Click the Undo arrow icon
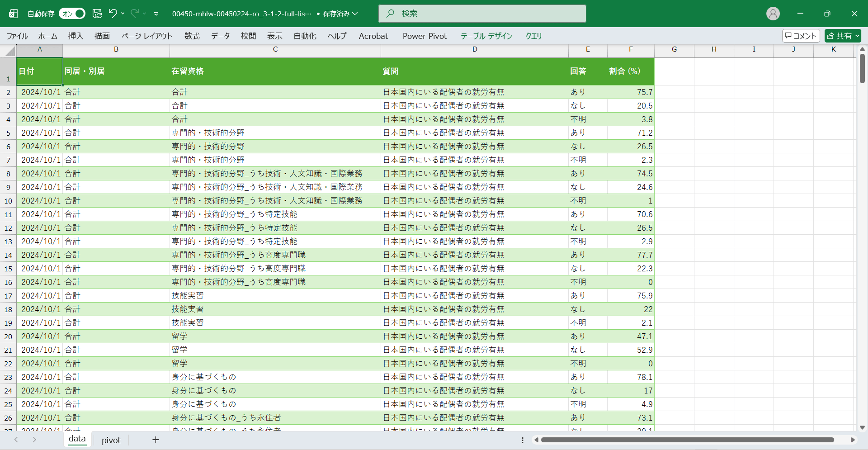The image size is (868, 450). click(x=113, y=14)
